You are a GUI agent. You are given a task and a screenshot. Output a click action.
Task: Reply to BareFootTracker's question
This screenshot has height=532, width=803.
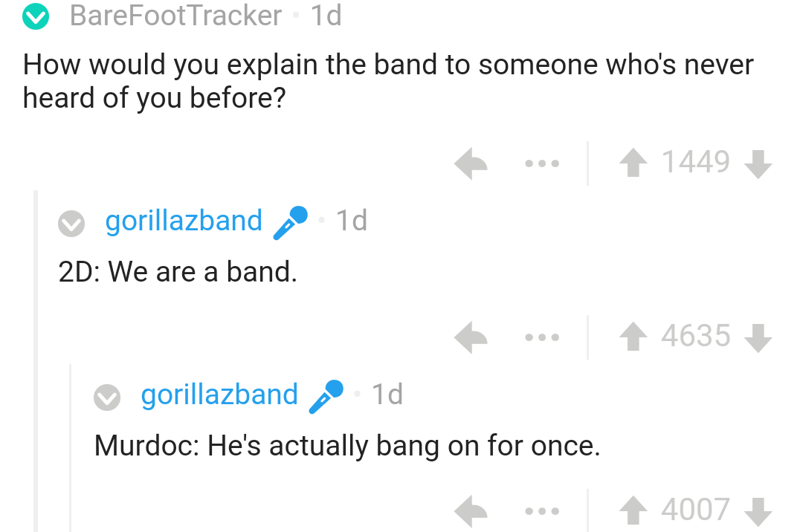471,163
